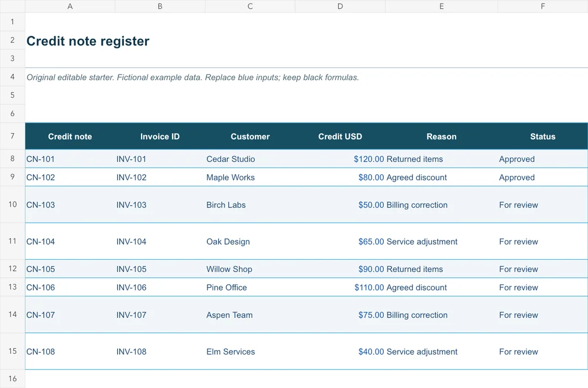Viewport: 588px width, 388px height.
Task: Select the Oak Design customer cell
Action: point(250,242)
